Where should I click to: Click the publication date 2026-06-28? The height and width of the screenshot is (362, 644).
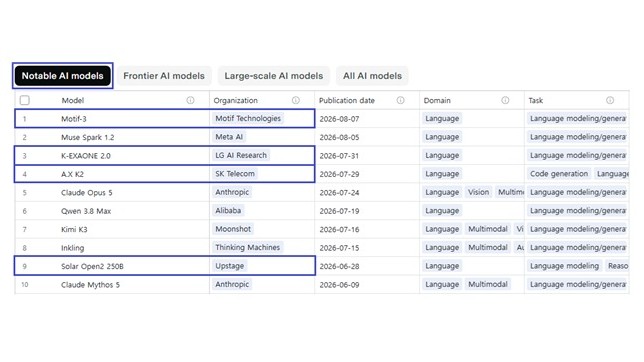coord(339,266)
